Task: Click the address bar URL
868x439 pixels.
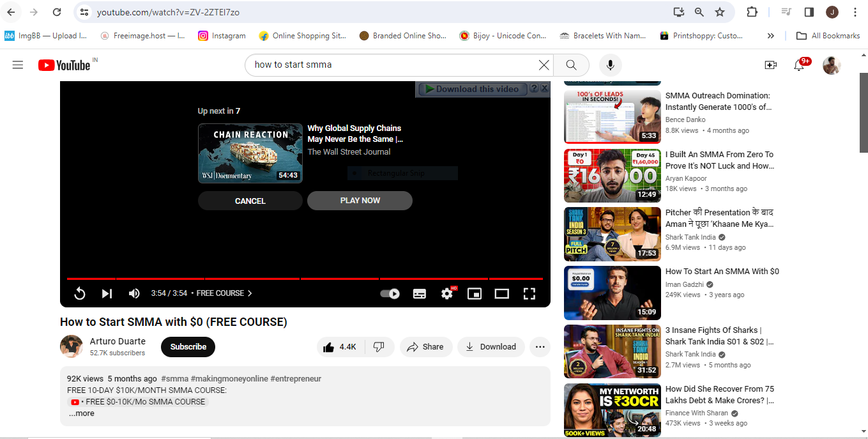Action: (x=169, y=12)
